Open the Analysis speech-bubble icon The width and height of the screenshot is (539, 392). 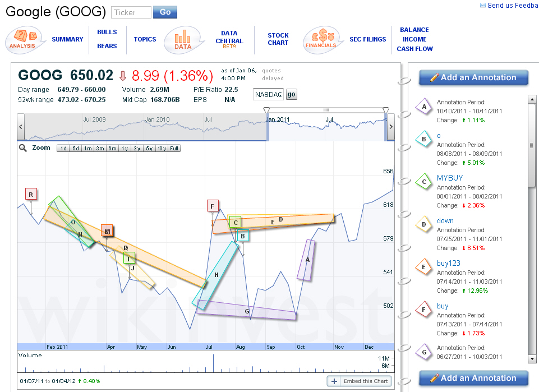tap(25, 40)
